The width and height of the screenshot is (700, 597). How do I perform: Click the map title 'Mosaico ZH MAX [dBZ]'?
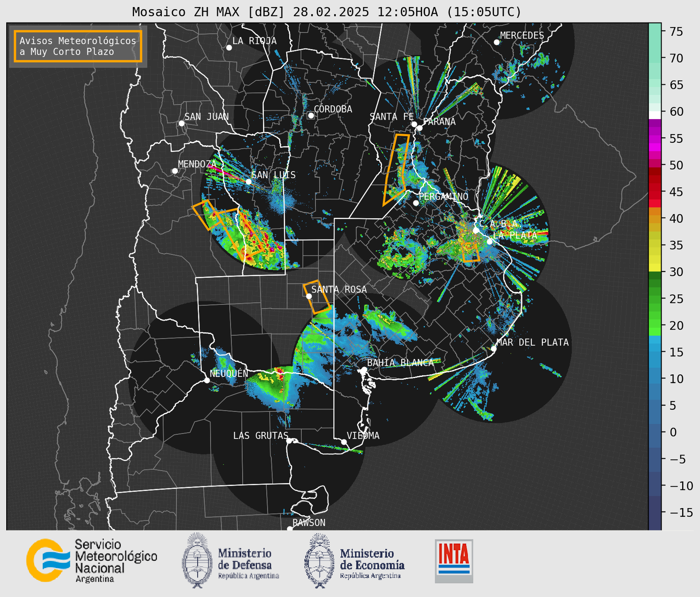pyautogui.click(x=209, y=12)
